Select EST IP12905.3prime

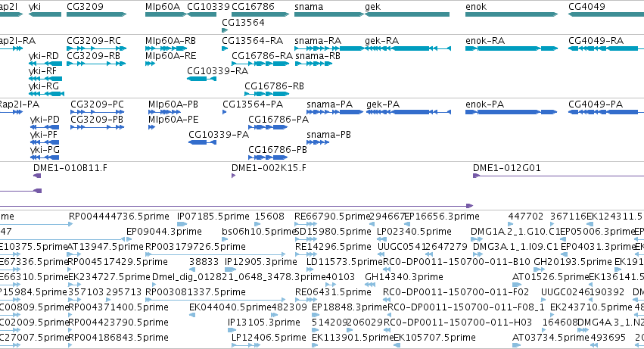pyautogui.click(x=261, y=262)
